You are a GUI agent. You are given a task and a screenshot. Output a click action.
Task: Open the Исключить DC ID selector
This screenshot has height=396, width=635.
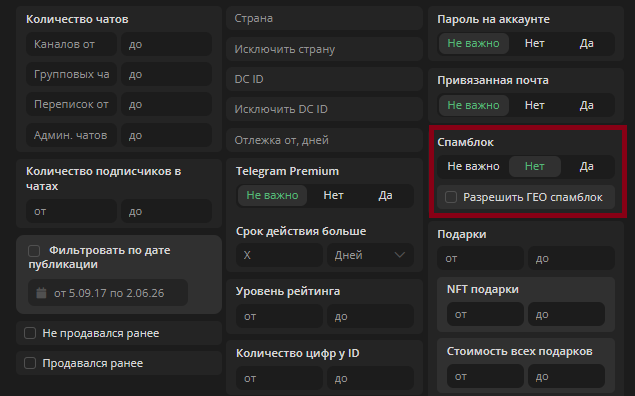(324, 109)
